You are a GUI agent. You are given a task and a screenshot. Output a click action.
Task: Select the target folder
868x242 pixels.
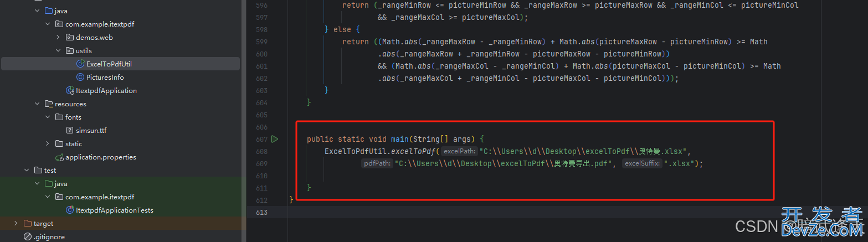[x=44, y=223]
